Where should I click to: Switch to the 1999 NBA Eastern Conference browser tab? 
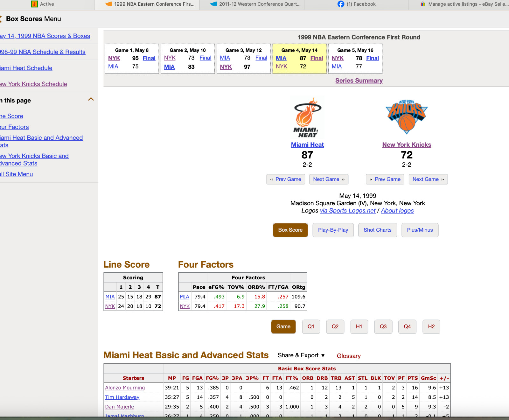point(147,4)
